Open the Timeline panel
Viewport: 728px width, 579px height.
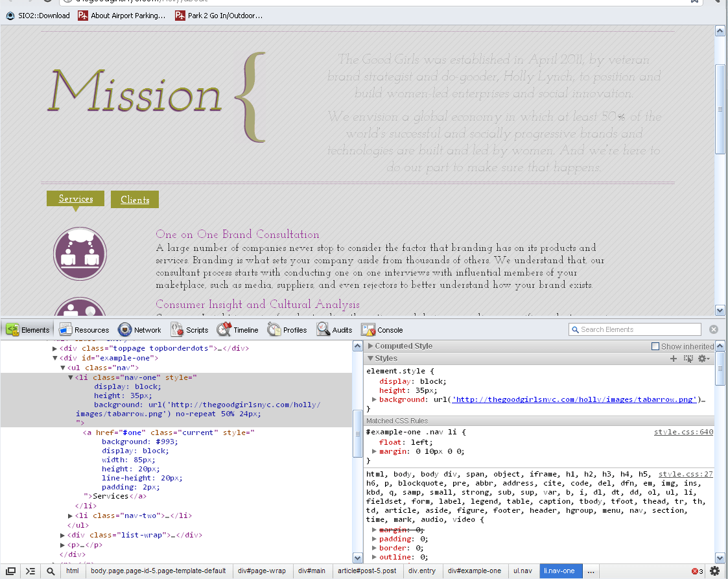point(238,329)
